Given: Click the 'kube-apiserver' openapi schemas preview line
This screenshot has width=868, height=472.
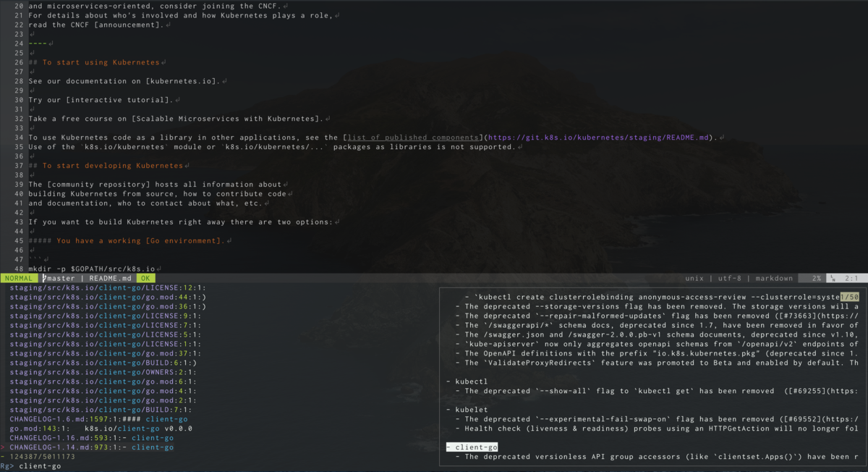Looking at the screenshot, I should pos(657,344).
